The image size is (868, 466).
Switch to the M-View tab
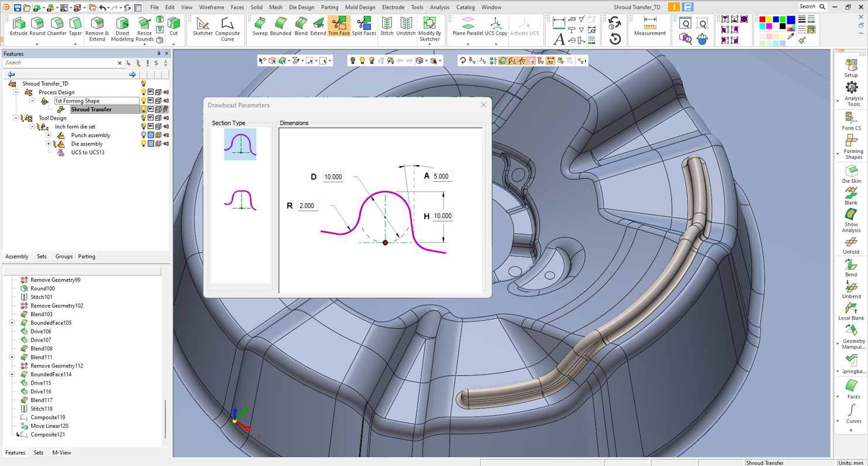(x=62, y=453)
